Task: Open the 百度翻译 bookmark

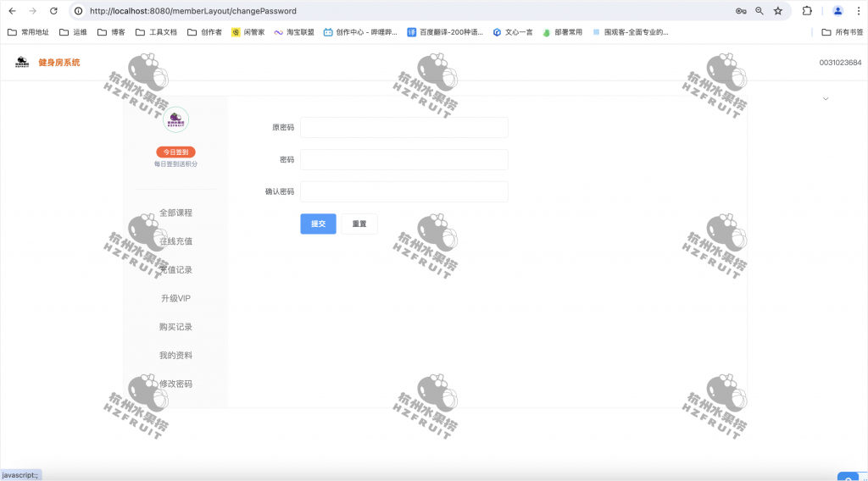Action: pyautogui.click(x=445, y=32)
